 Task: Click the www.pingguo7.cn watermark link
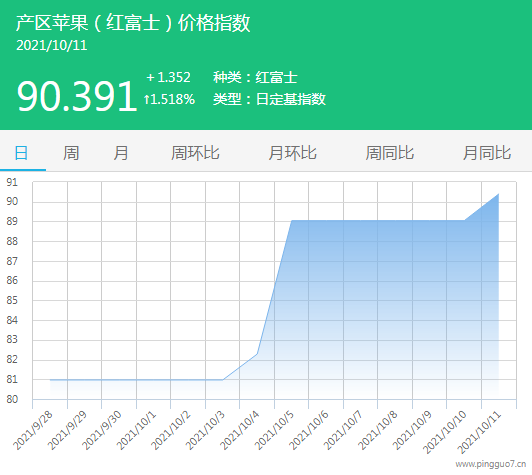pyautogui.click(x=491, y=464)
